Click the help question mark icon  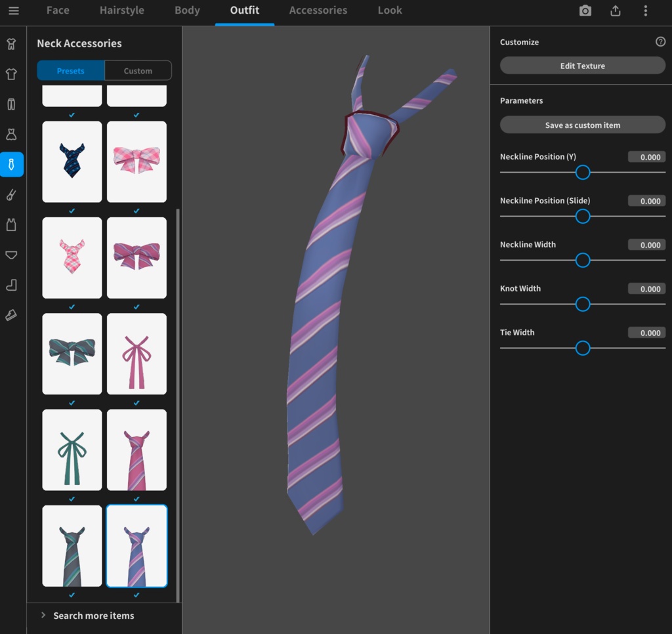660,41
